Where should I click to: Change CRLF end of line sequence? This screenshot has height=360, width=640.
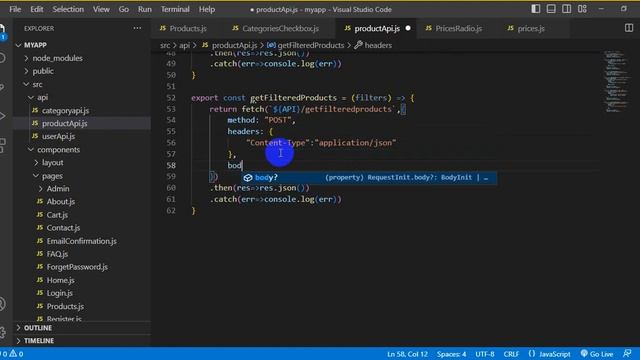tap(511, 354)
